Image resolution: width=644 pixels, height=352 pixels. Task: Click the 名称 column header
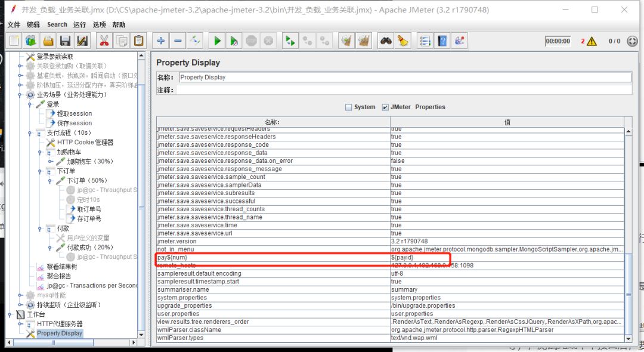click(273, 122)
